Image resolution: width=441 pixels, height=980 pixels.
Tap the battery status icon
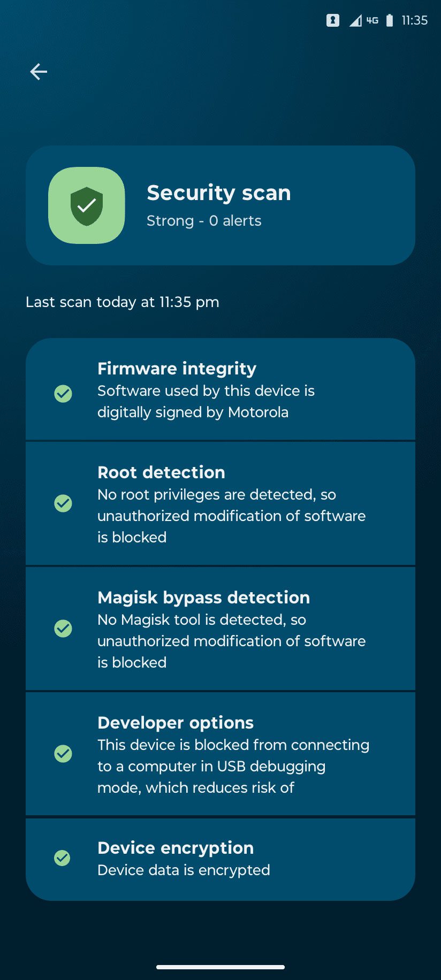pos(390,20)
